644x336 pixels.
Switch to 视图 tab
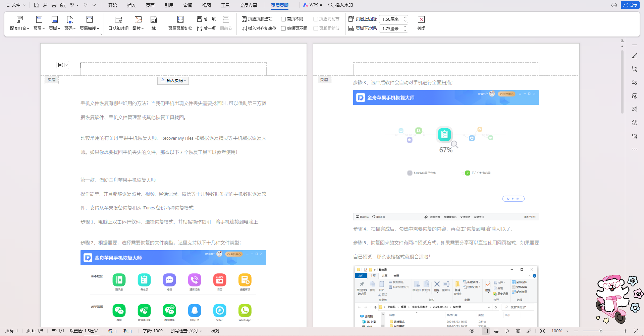coord(207,5)
